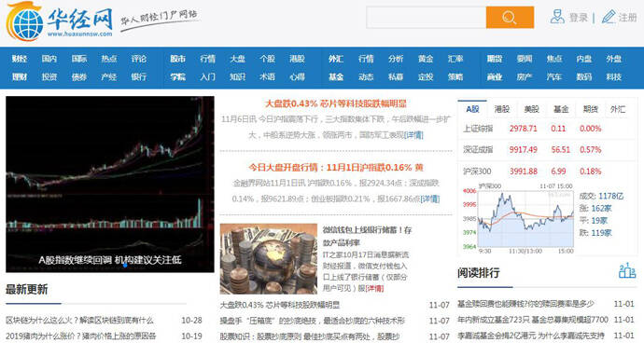This screenshot has height=343, width=644.
Task: Click the 阅读排行 ranking podium icon
Action: [x=627, y=271]
